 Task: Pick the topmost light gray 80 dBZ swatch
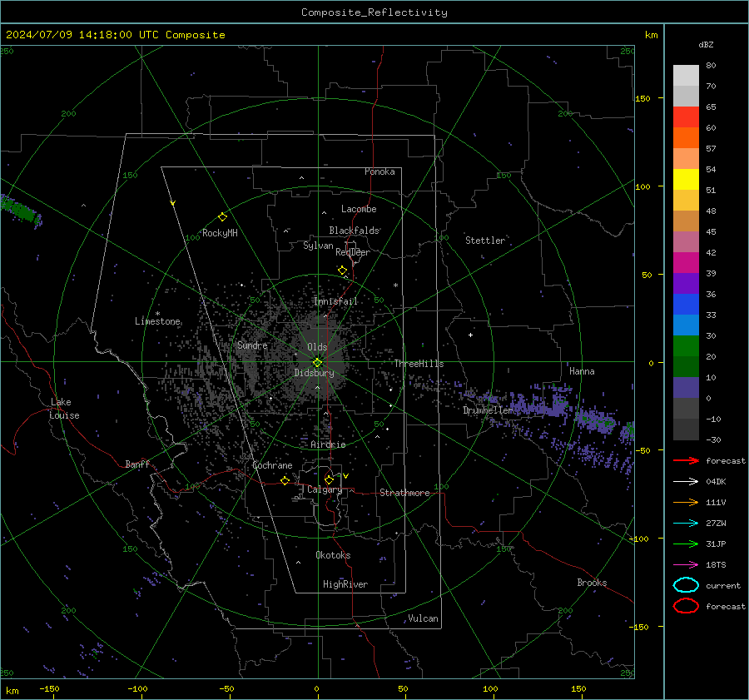coord(686,75)
